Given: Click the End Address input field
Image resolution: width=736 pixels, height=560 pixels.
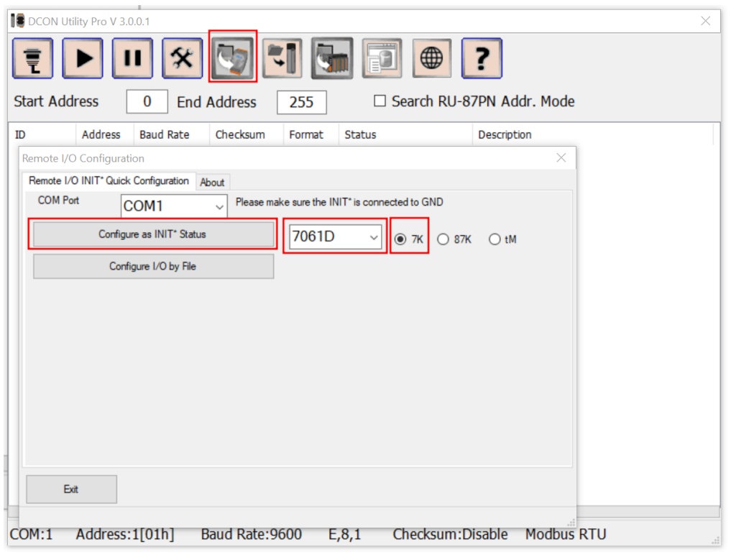Looking at the screenshot, I should [x=302, y=102].
